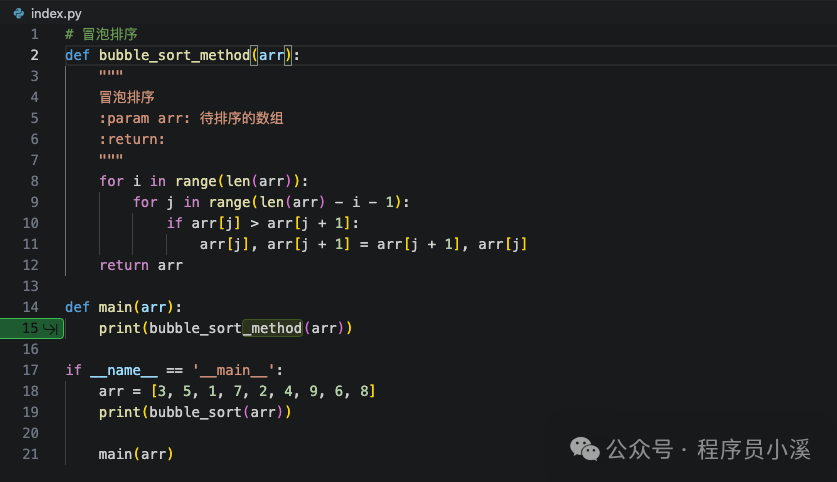Click line number 21 in the gutter

(x=30, y=454)
